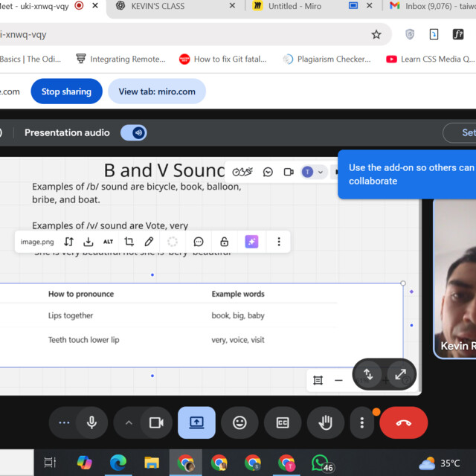Mute the microphone in call controls
The width and height of the screenshot is (476, 476).
point(91,422)
